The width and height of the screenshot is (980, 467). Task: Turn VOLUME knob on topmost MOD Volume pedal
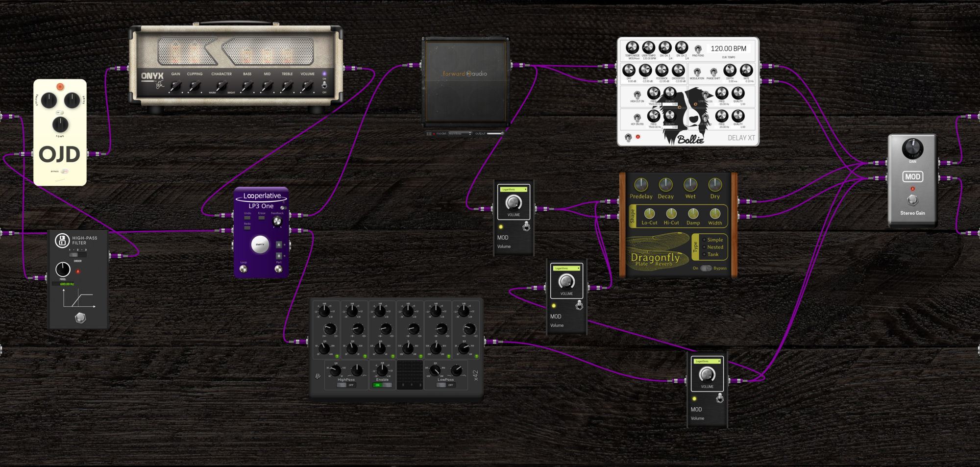[x=514, y=202]
